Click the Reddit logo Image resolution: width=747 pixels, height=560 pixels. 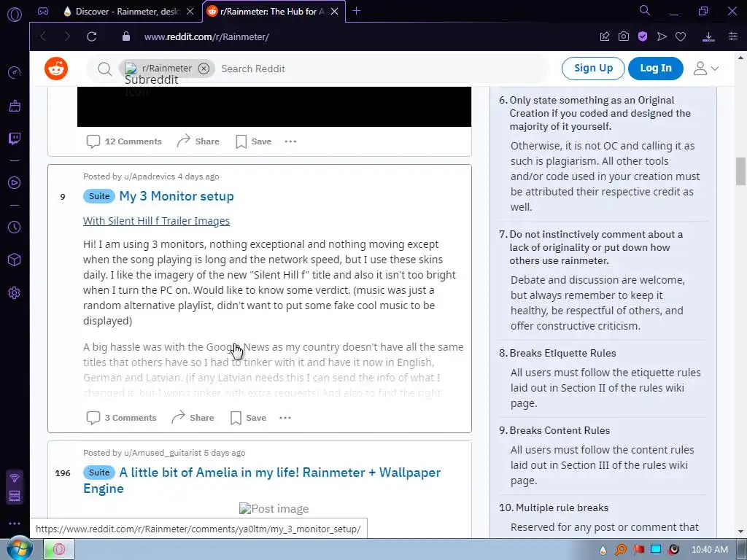point(56,69)
